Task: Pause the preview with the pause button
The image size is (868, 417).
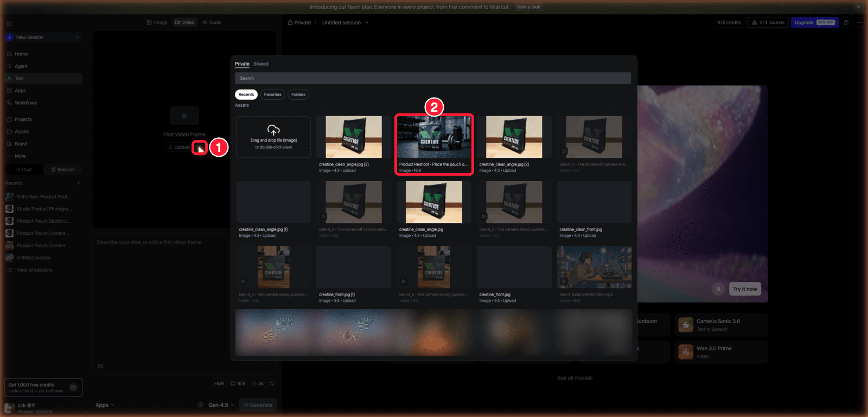Action: (718, 289)
